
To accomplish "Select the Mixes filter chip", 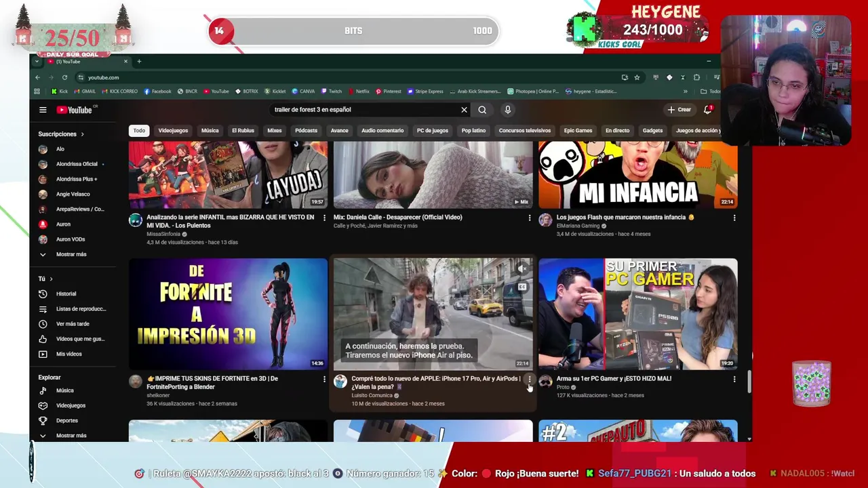I will (275, 131).
